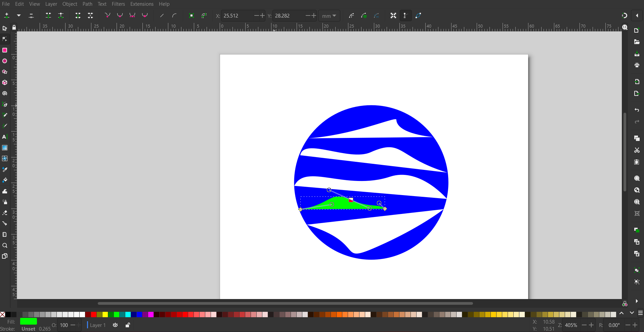
Task: Open the Layer menu
Action: coord(51,4)
